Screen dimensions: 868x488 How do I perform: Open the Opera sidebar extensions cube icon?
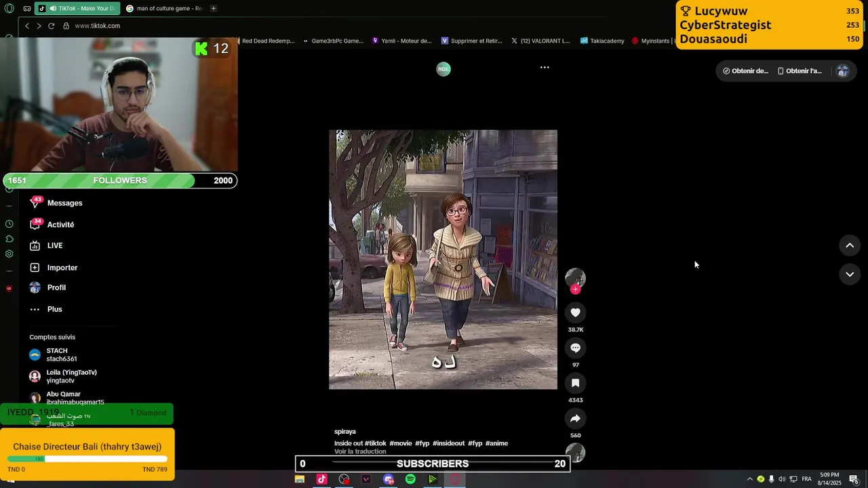coord(9,239)
